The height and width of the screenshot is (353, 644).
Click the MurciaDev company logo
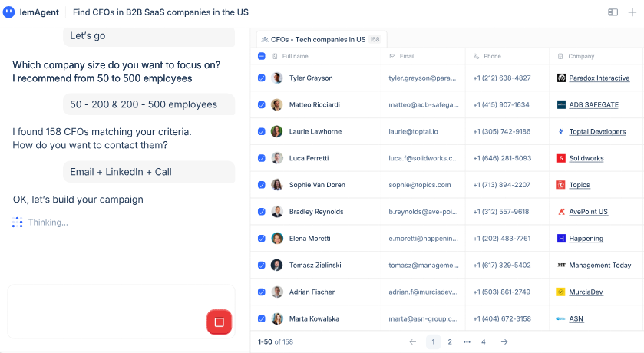(561, 292)
